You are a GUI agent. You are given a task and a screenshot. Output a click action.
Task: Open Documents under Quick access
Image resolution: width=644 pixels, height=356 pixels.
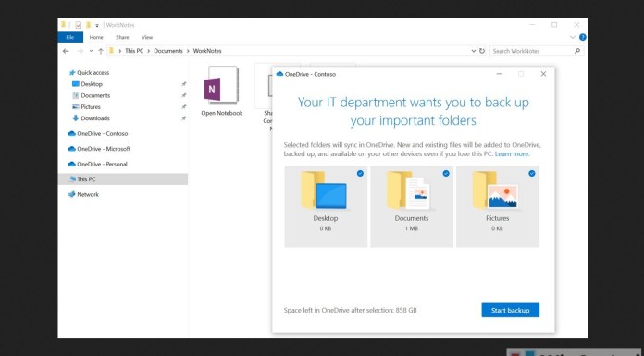click(x=95, y=95)
